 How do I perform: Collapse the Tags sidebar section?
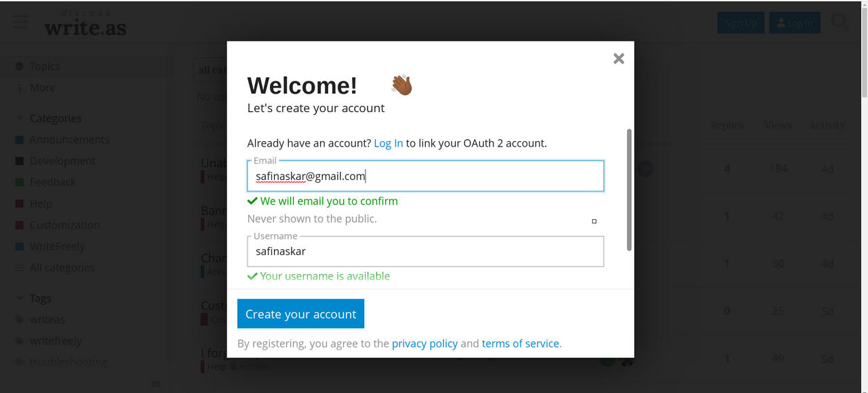tap(20, 299)
